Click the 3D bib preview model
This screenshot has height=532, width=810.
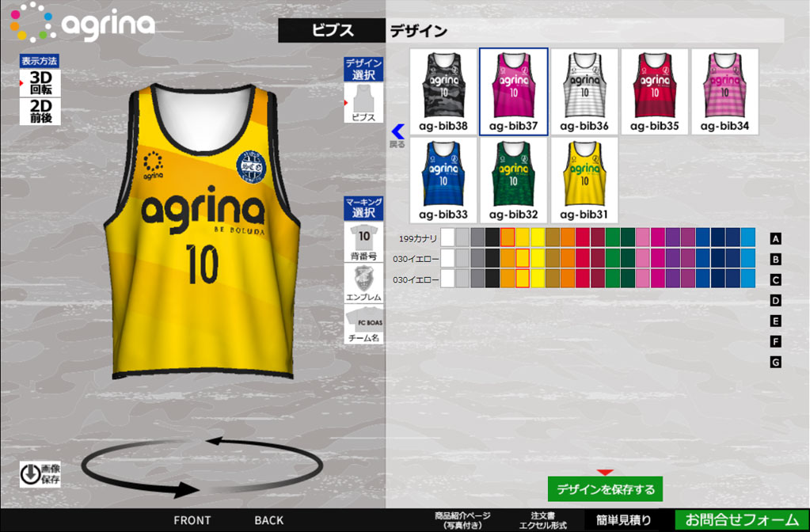pos(202,230)
